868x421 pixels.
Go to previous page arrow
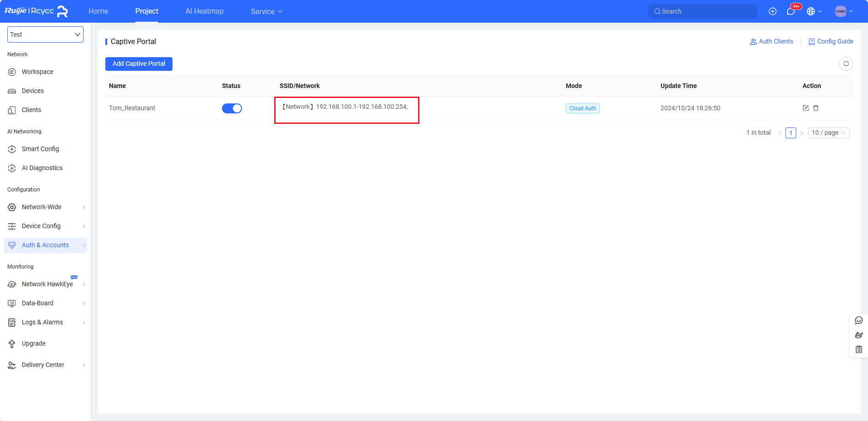[x=780, y=133]
